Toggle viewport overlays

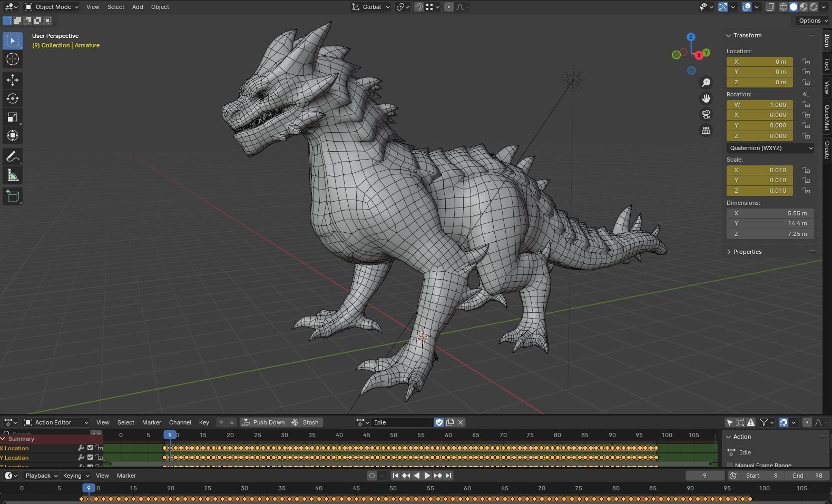pos(747,7)
